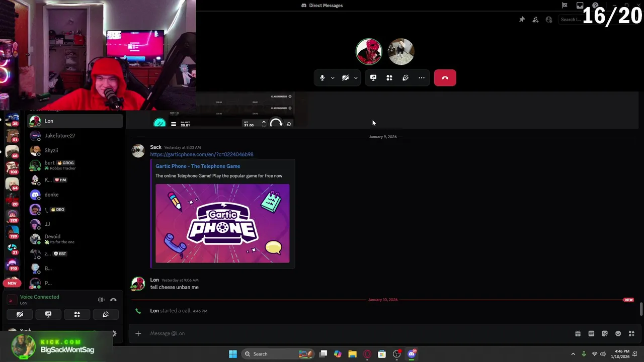Open Jakefuture27 direct message
The width and height of the screenshot is (644, 362).
click(75, 136)
